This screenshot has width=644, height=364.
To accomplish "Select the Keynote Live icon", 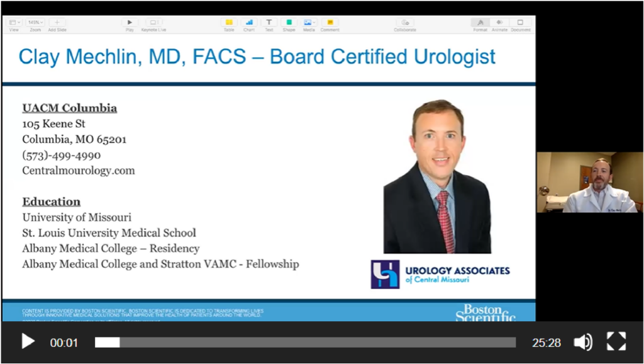I will (153, 23).
